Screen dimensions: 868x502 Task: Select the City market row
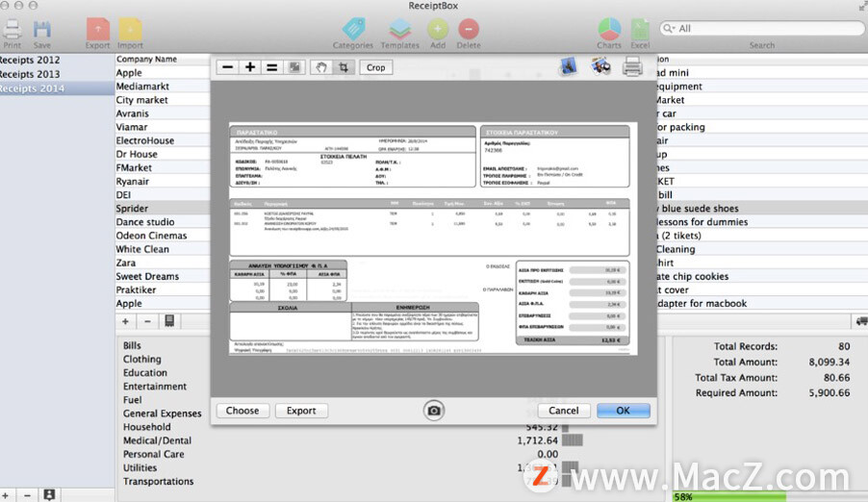163,100
